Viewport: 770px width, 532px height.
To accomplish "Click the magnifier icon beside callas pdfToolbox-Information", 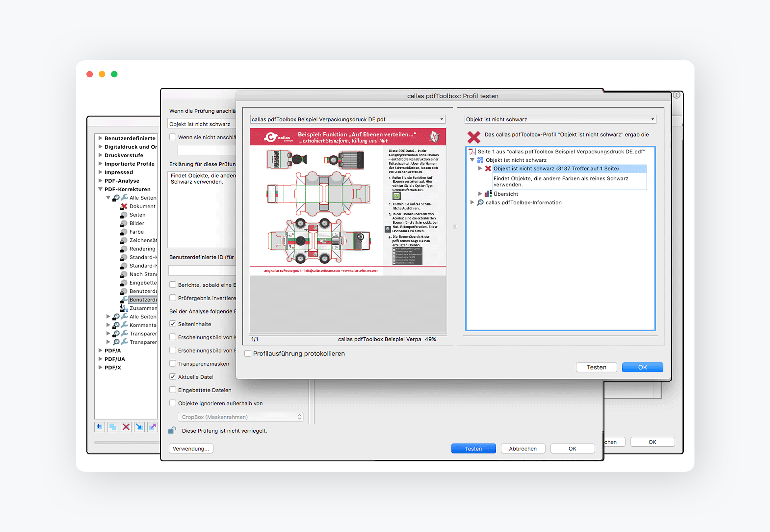I will [480, 202].
